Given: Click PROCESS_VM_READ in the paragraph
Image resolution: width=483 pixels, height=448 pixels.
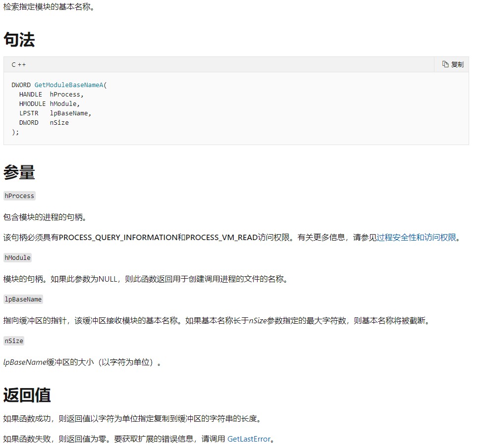Looking at the screenshot, I should 221,238.
